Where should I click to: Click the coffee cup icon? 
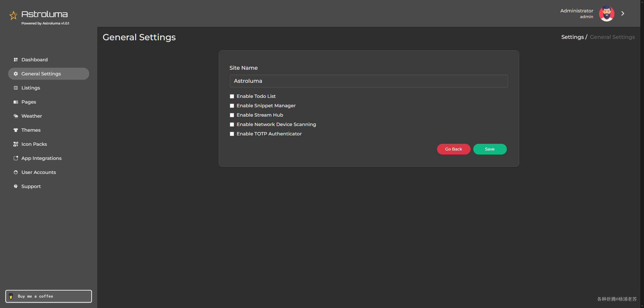click(11, 296)
